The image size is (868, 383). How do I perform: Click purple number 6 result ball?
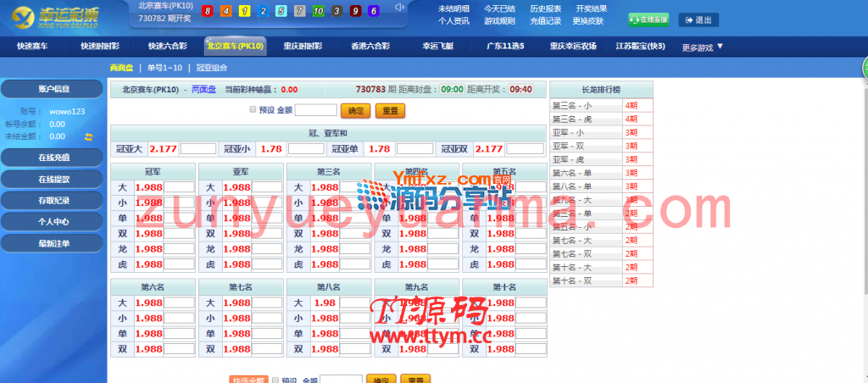[374, 11]
